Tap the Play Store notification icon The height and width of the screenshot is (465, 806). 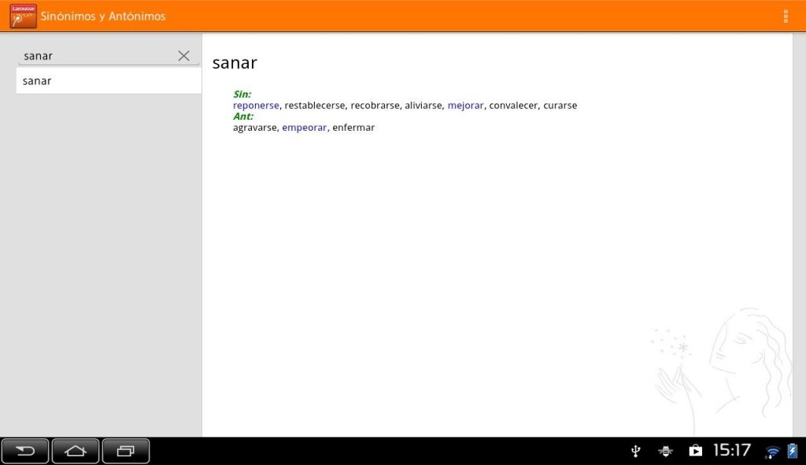695,451
